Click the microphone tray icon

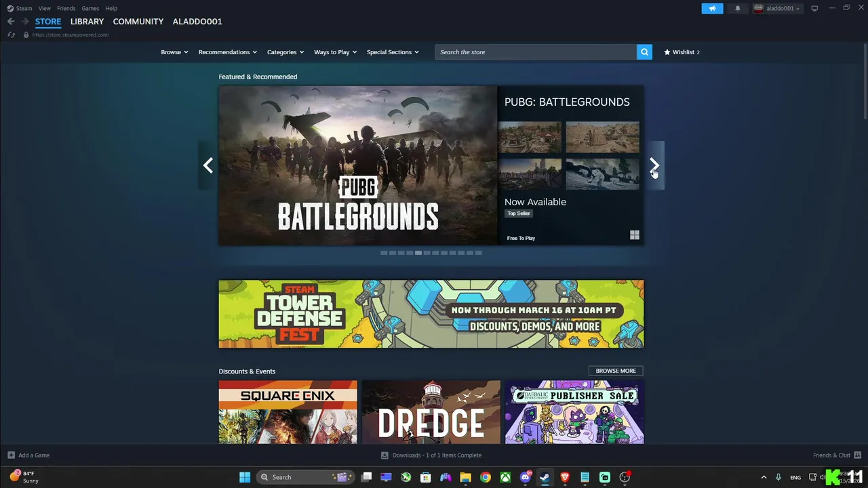778,477
